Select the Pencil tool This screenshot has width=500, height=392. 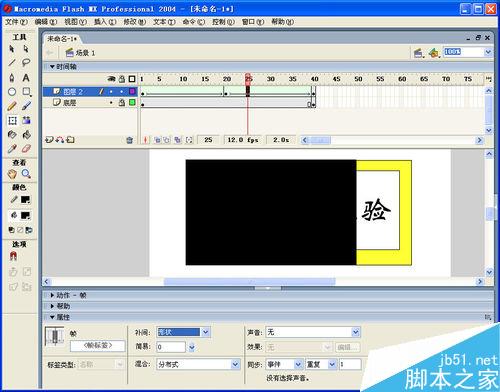click(12, 106)
